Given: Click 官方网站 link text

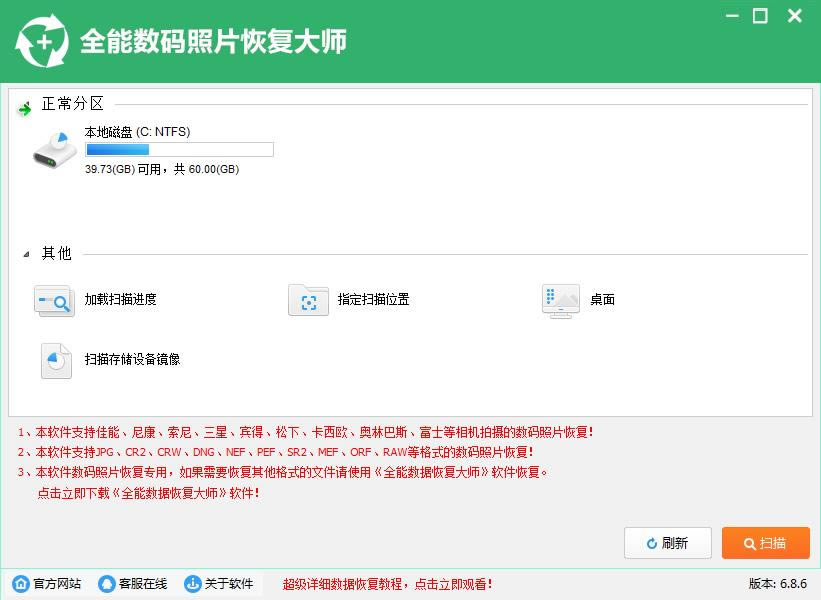Looking at the screenshot, I should 57,584.
